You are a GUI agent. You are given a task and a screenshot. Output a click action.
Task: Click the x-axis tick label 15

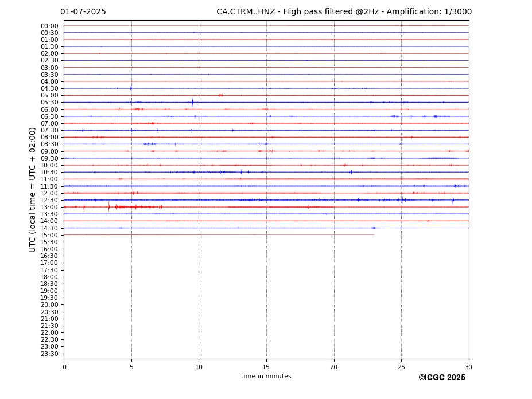[x=266, y=367]
